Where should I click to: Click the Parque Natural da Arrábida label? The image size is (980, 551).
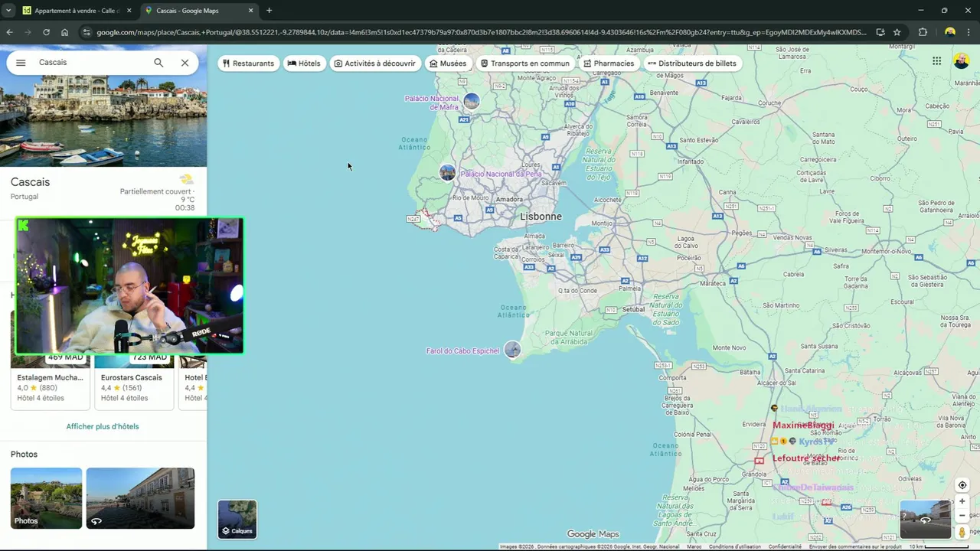pos(569,337)
